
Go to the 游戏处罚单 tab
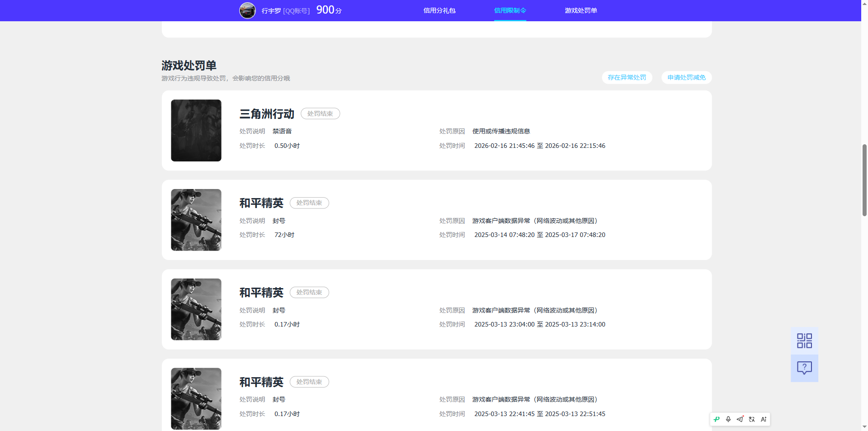click(581, 10)
